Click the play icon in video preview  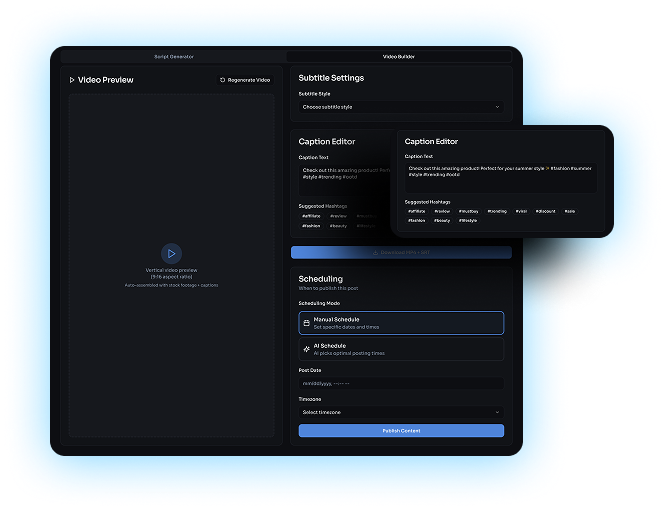[172, 254]
